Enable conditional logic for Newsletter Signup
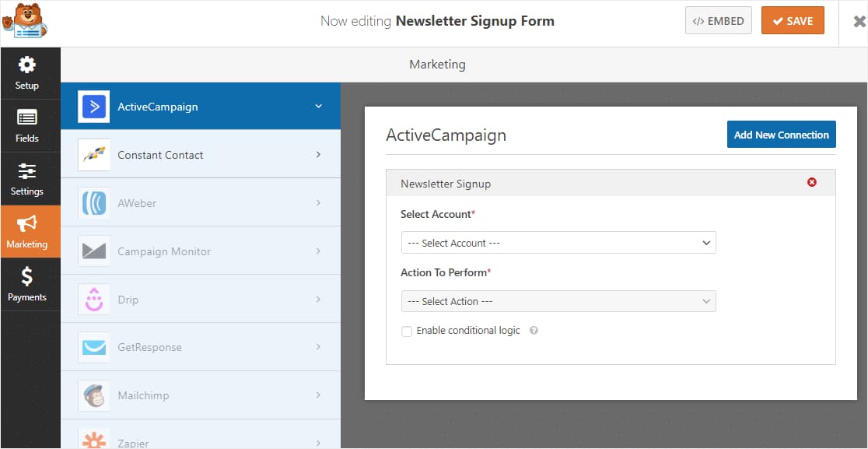The image size is (868, 449). pyautogui.click(x=406, y=331)
